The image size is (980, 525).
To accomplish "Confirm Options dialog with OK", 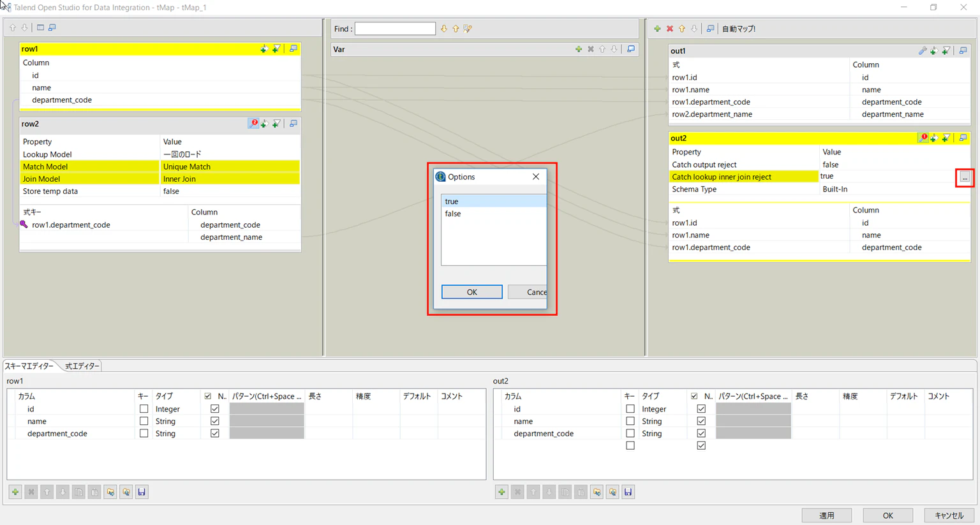I will coord(472,292).
